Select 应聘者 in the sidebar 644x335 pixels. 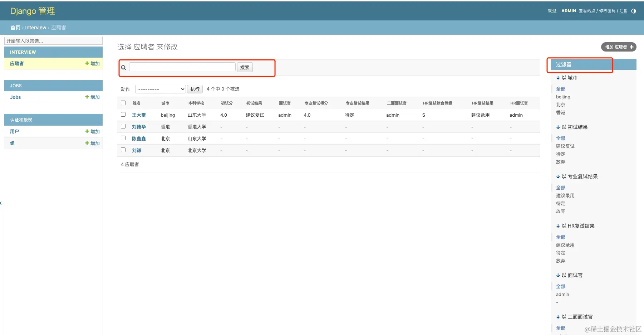point(17,63)
